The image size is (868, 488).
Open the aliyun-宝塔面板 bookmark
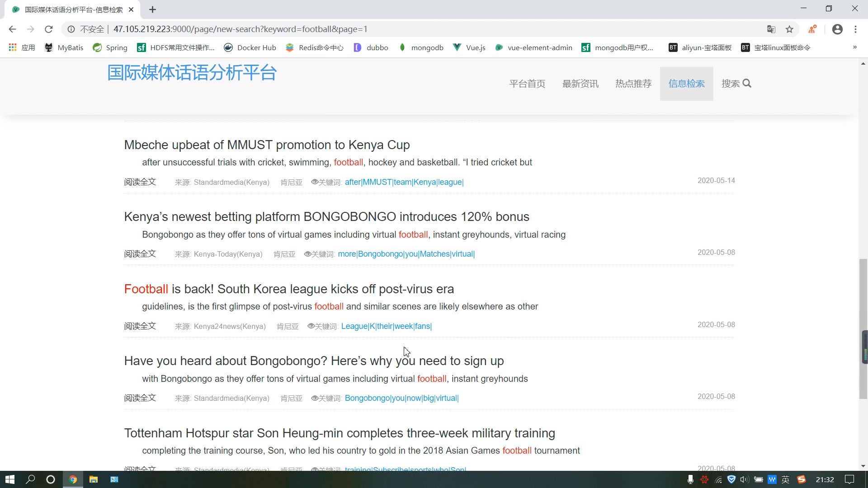(700, 47)
